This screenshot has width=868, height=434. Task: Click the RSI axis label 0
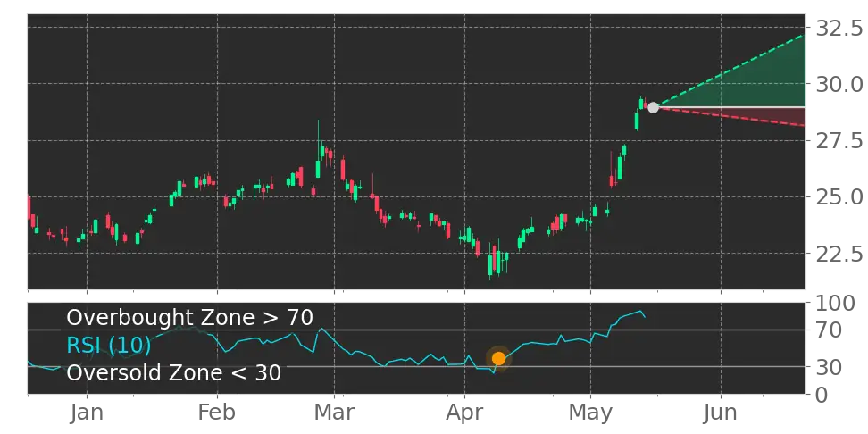pos(822,395)
